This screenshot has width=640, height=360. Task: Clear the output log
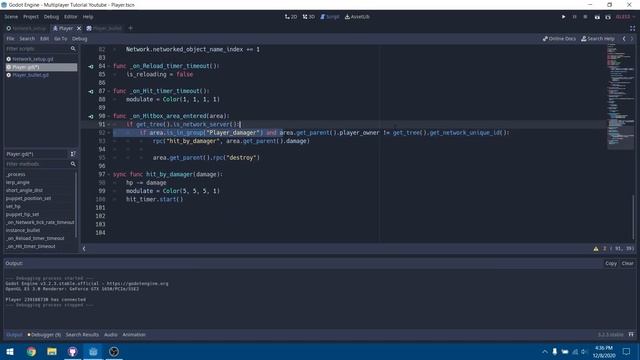pyautogui.click(x=627, y=263)
